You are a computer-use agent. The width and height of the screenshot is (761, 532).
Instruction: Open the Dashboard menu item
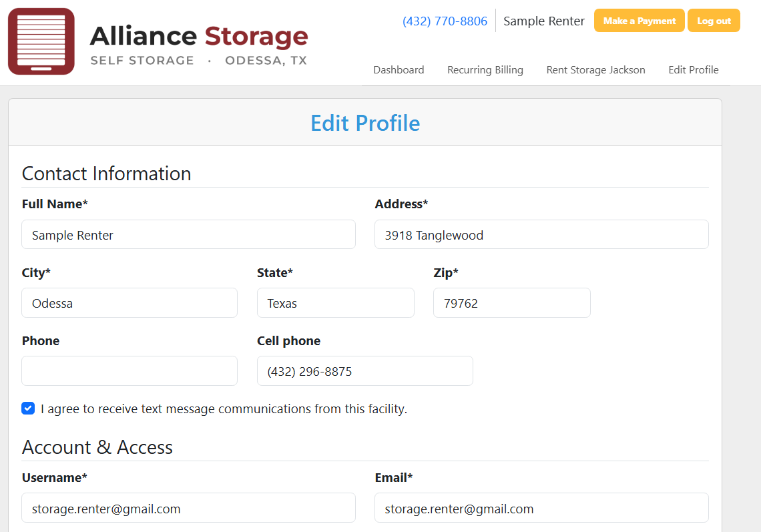point(399,70)
